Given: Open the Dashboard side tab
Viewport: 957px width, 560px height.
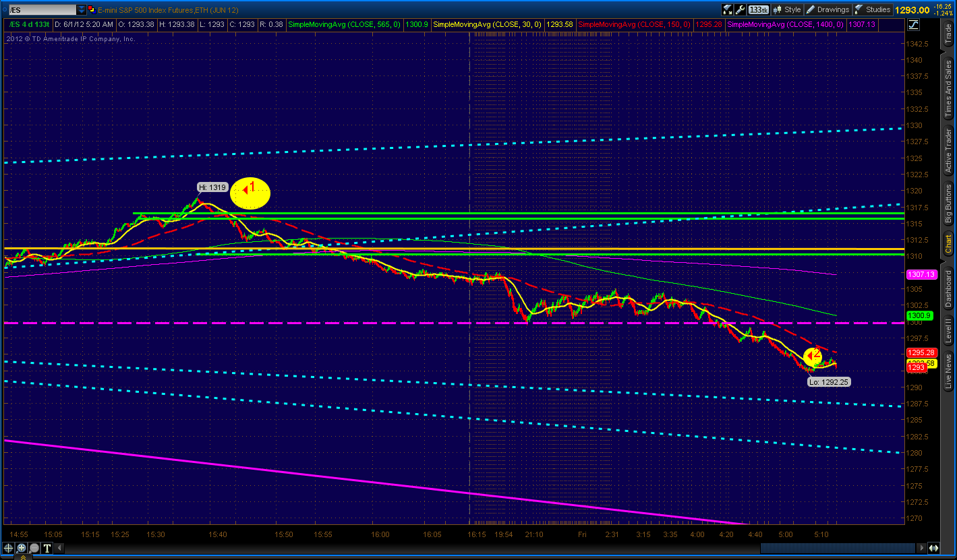Looking at the screenshot, I should tap(948, 288).
